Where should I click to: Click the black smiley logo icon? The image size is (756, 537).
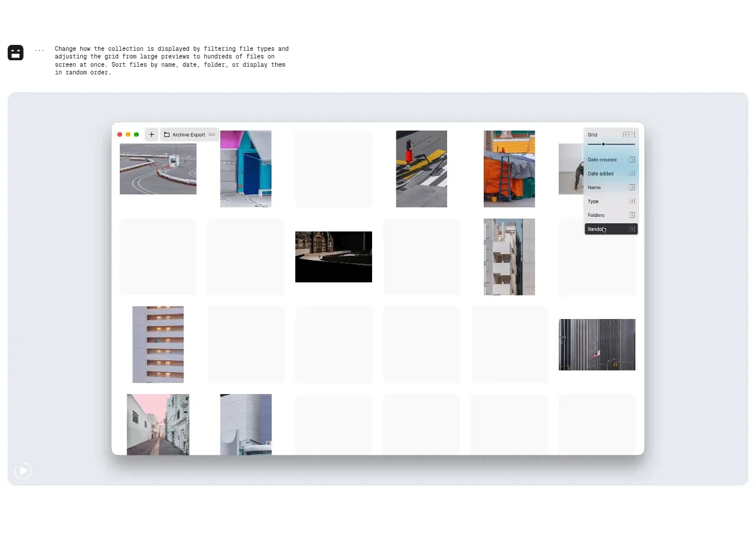(15, 53)
